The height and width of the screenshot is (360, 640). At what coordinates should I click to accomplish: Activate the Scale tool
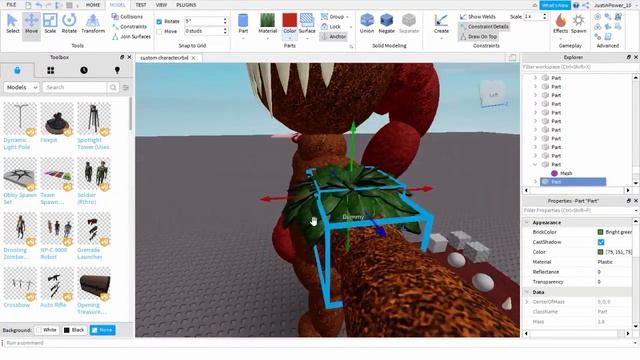pos(50,24)
